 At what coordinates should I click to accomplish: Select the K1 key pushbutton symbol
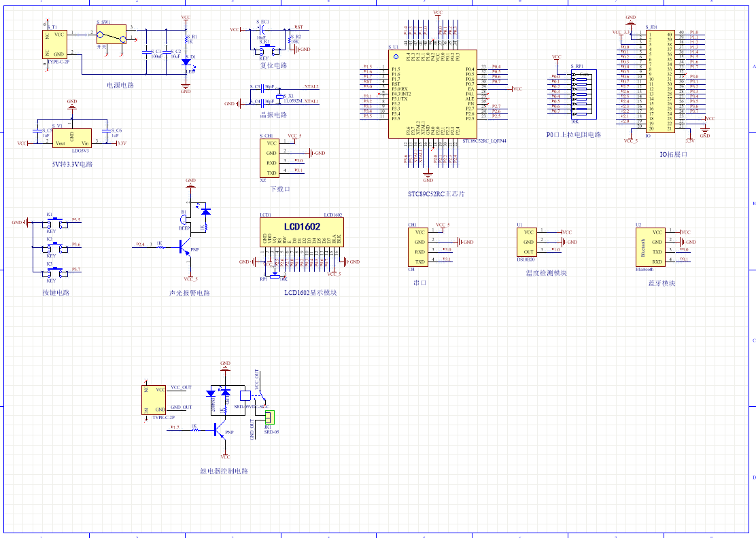51,222
